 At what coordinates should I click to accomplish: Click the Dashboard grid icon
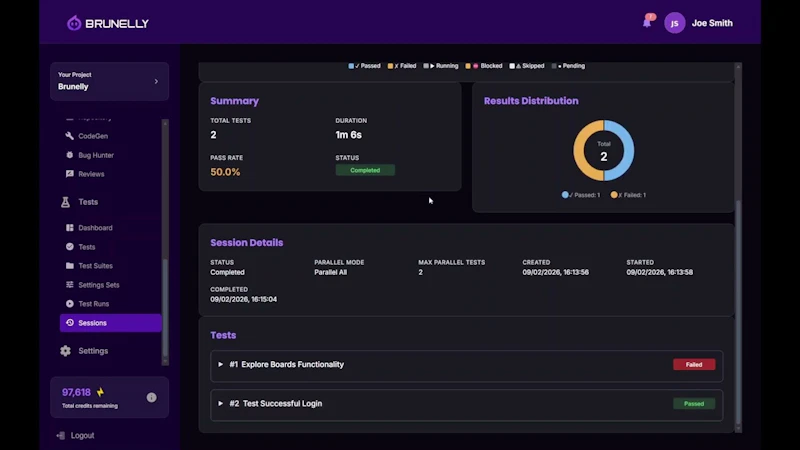pyautogui.click(x=69, y=228)
